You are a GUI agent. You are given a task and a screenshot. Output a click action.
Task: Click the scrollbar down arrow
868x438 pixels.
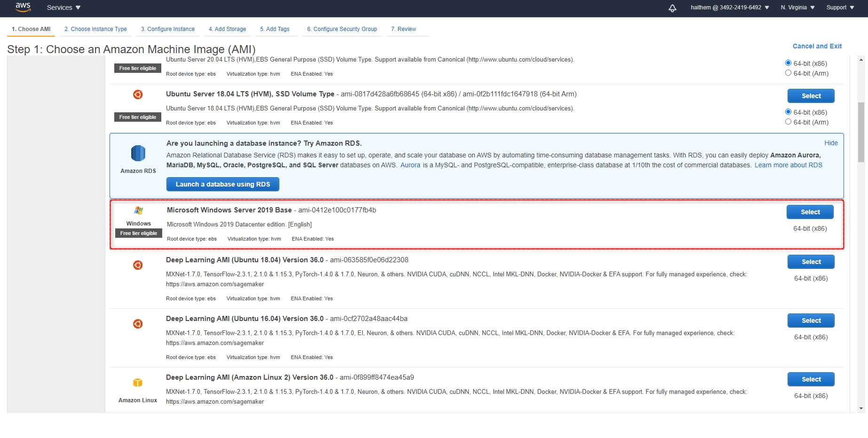[861, 408]
